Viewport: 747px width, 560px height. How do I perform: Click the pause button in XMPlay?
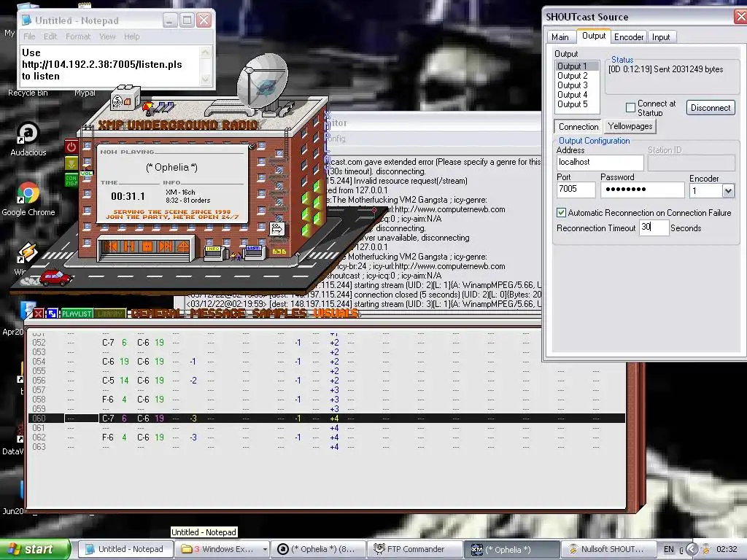pyautogui.click(x=128, y=246)
